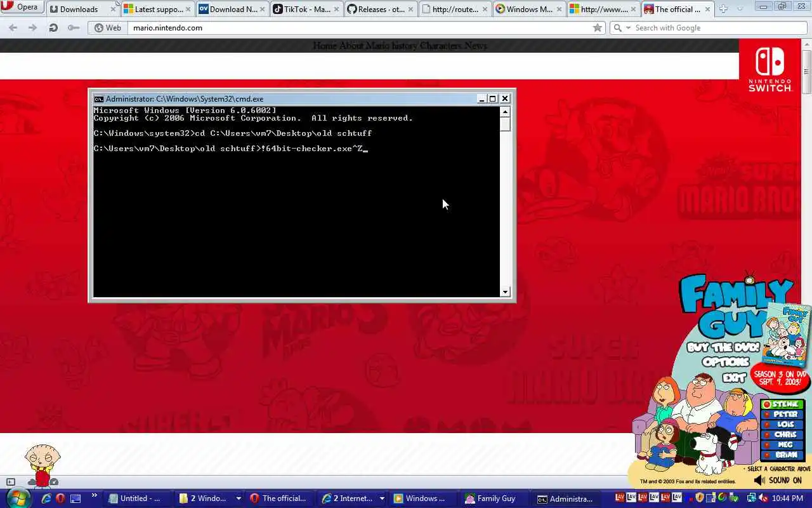Launch Internet Explorer from quick launch
The height and width of the screenshot is (508, 812).
[46, 498]
